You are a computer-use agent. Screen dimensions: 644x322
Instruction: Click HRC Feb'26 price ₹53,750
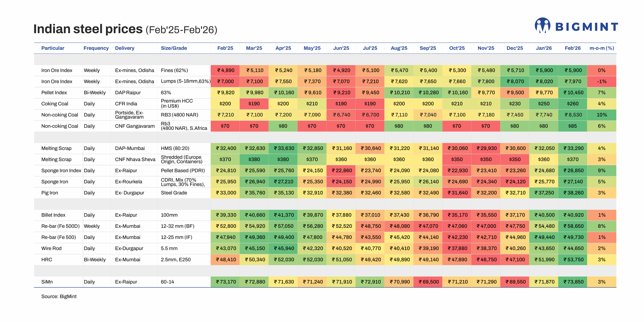click(573, 260)
